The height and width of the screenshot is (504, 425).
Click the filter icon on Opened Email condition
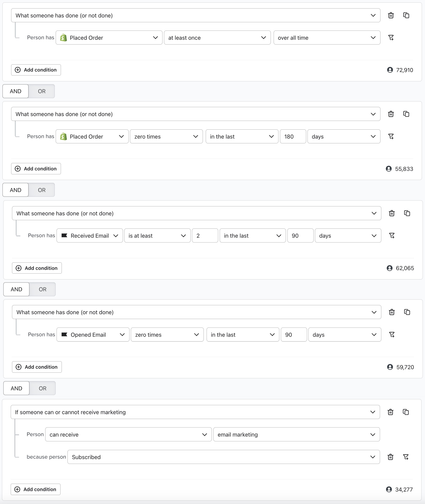(x=392, y=335)
